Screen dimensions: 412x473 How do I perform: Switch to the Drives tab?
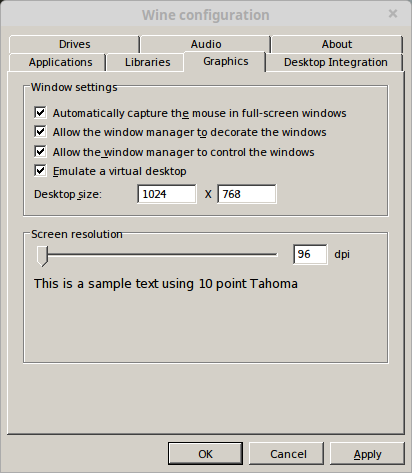click(x=74, y=44)
